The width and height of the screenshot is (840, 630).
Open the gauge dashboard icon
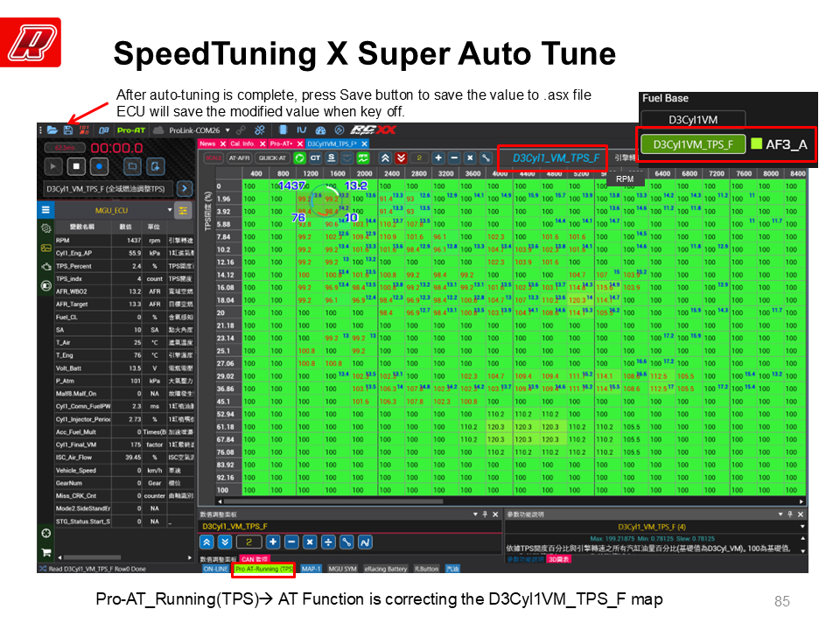320,130
